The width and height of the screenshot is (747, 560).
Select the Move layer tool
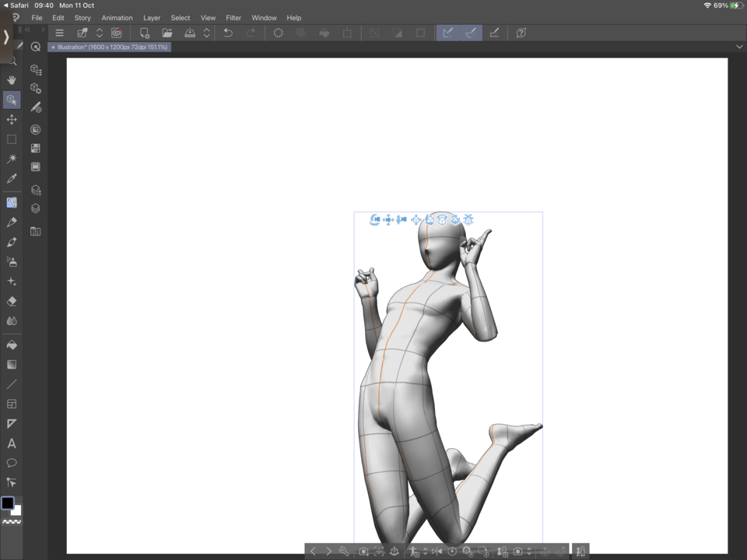coord(12,120)
